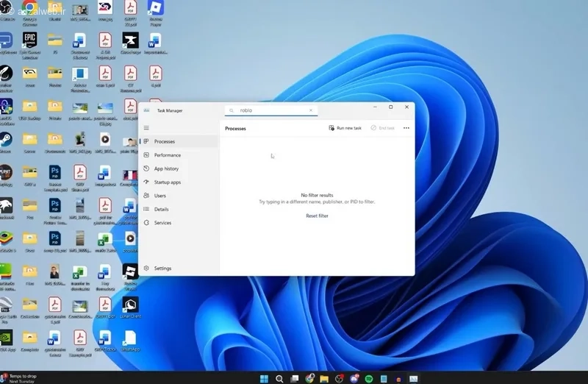Viewport: 588px width, 384px height.
Task: Click the End task button
Action: [382, 128]
